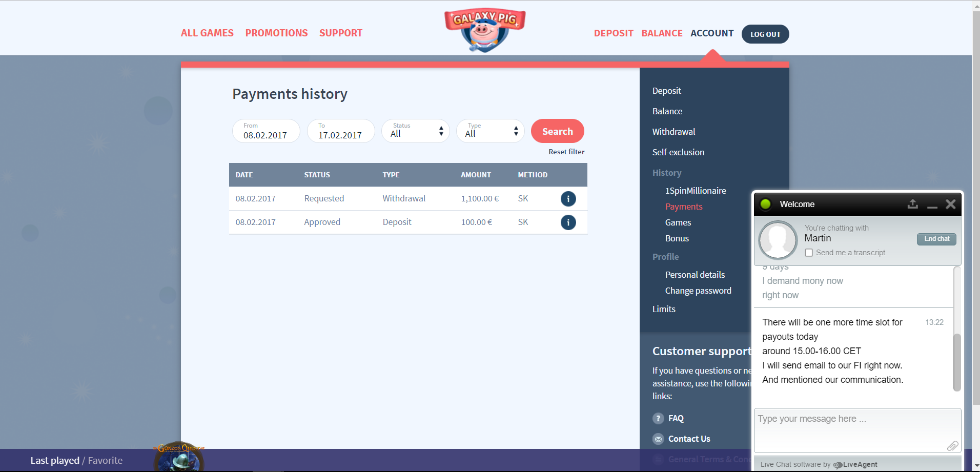Open the Contact Us link
Viewport: 980px width, 472px height.
689,439
